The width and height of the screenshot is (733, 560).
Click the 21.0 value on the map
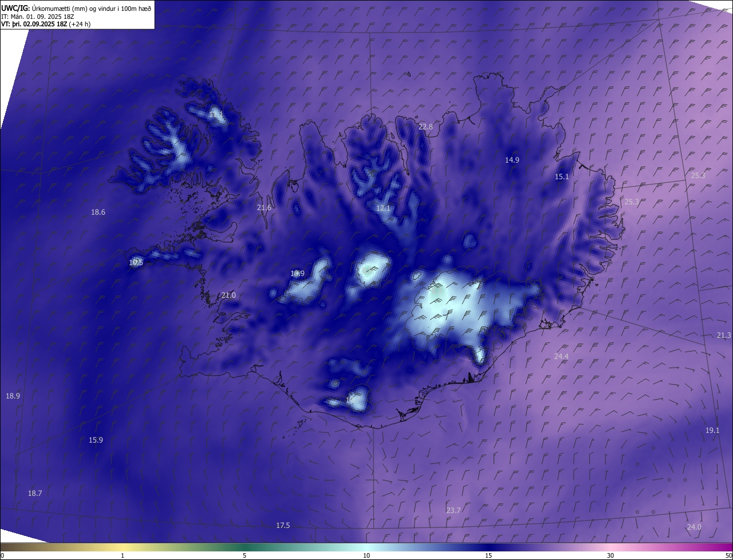pos(228,295)
